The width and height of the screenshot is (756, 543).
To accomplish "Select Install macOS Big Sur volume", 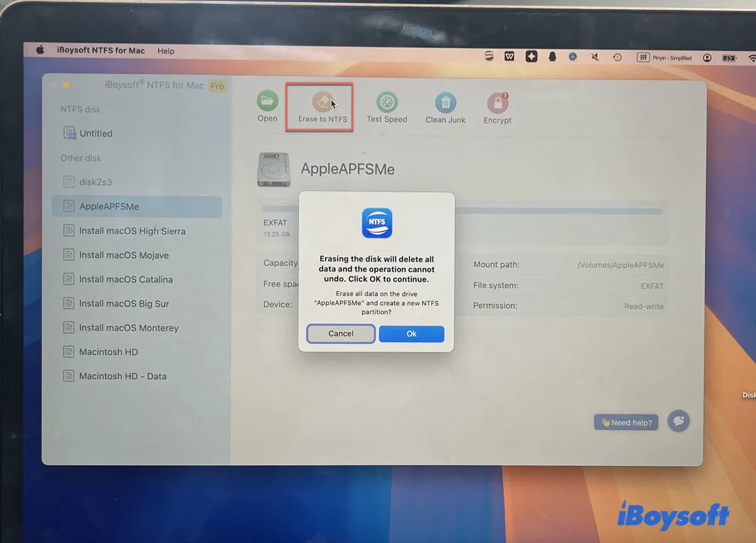I will click(137, 304).
